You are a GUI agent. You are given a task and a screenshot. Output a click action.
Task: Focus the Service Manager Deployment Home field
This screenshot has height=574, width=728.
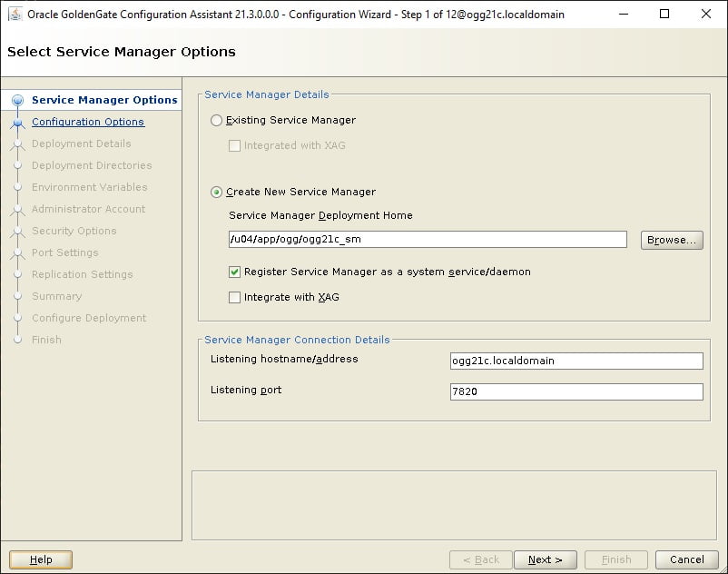[428, 239]
